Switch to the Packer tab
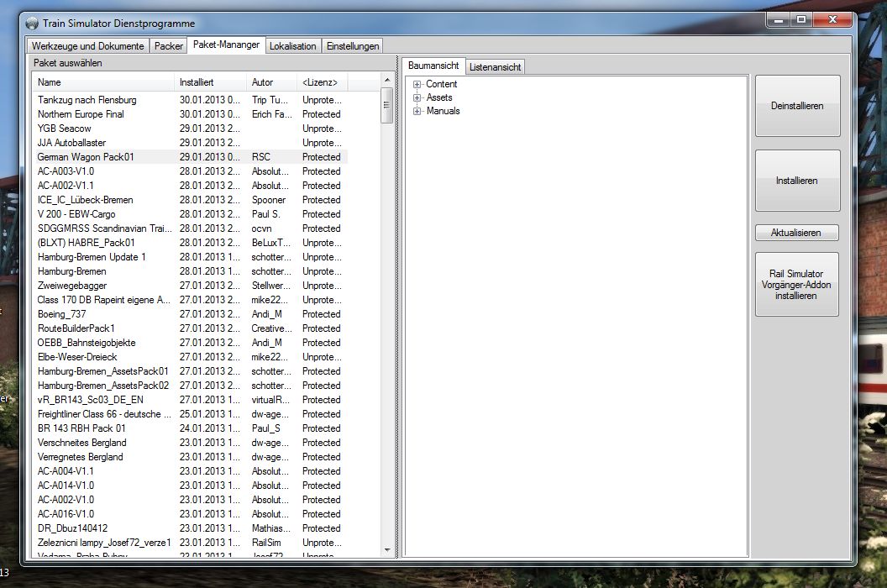 169,46
